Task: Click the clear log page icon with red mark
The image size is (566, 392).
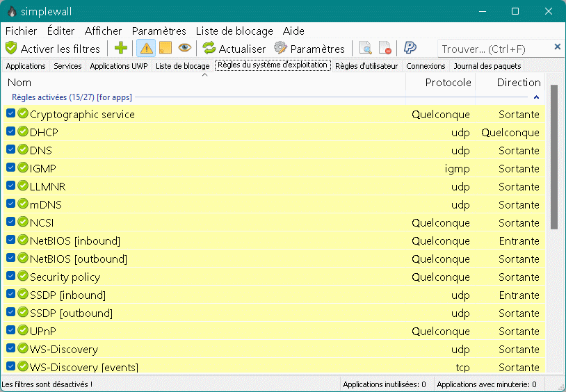Action: (385, 48)
